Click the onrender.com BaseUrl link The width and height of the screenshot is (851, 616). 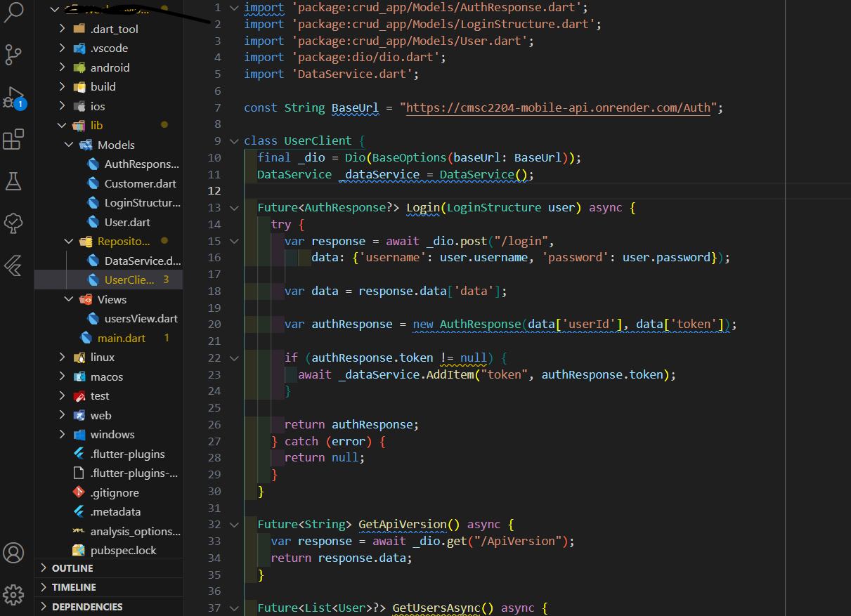click(559, 107)
